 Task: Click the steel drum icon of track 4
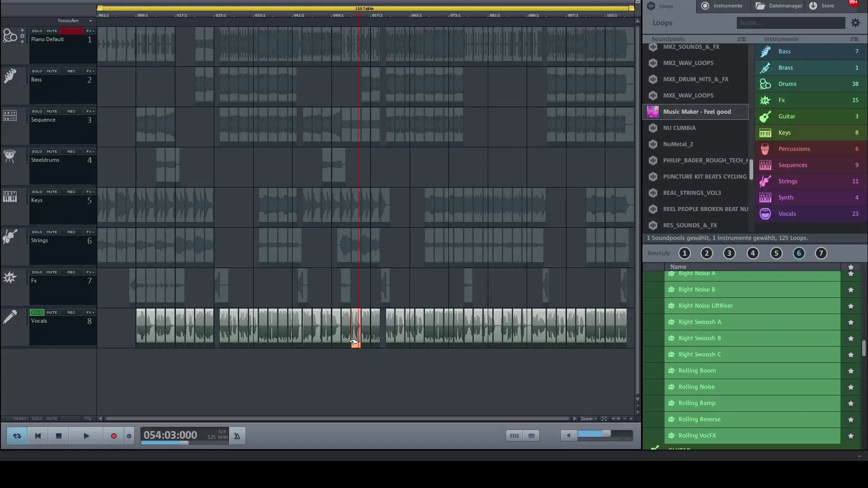tap(9, 156)
